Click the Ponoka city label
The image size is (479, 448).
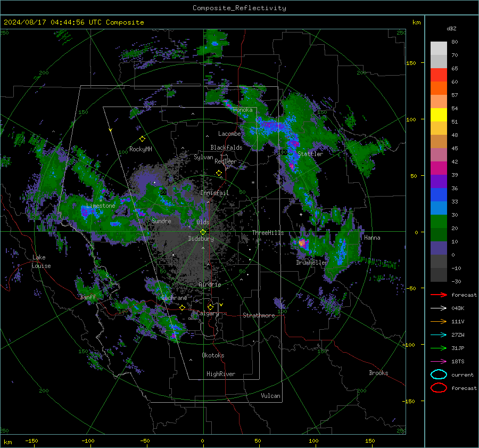point(243,110)
